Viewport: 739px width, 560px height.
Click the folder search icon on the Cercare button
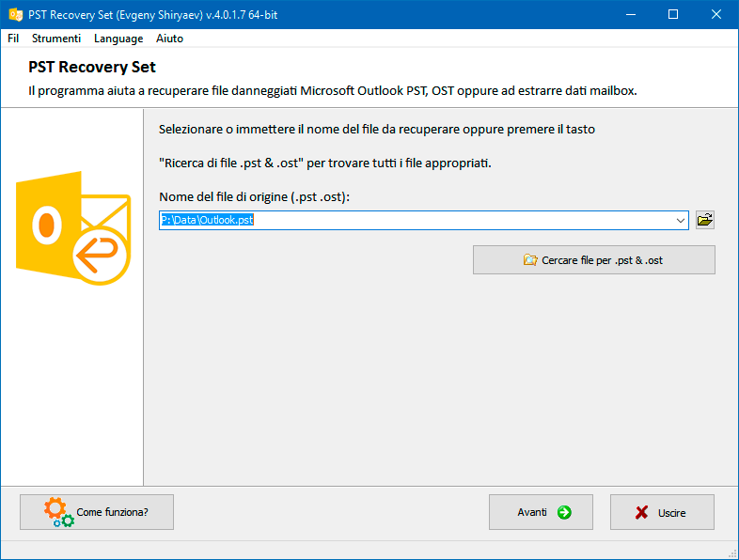click(530, 260)
